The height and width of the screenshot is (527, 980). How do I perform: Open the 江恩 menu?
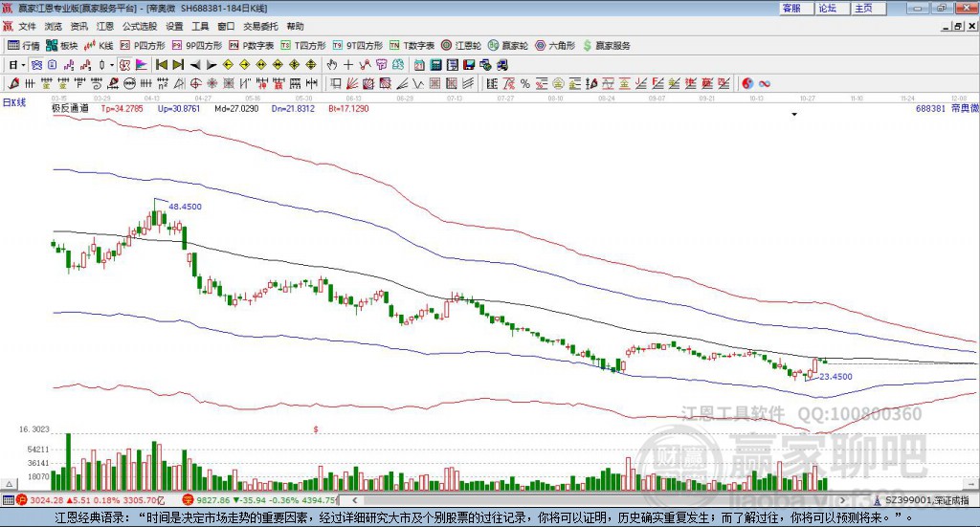[x=104, y=27]
